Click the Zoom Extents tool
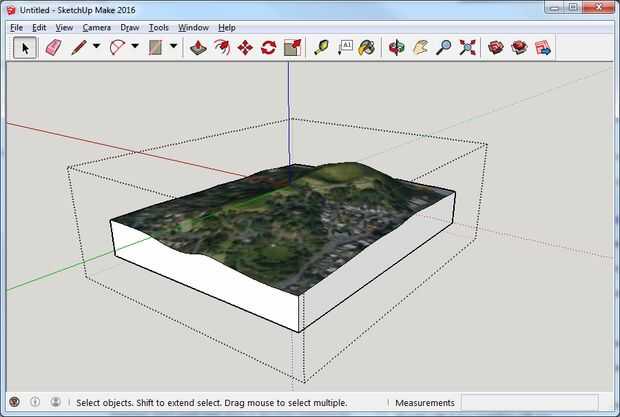The width and height of the screenshot is (620, 417). tap(467, 48)
